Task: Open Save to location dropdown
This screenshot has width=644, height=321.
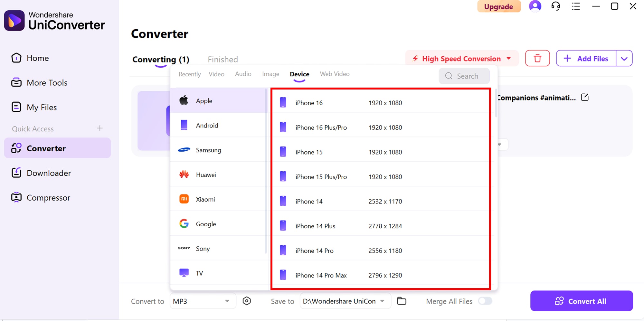Action: coord(345,301)
